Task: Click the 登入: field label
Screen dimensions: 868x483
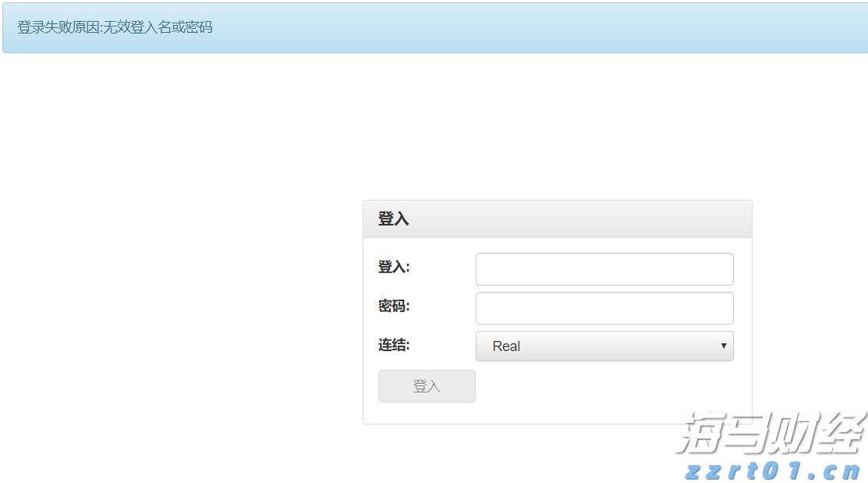Action: tap(394, 267)
